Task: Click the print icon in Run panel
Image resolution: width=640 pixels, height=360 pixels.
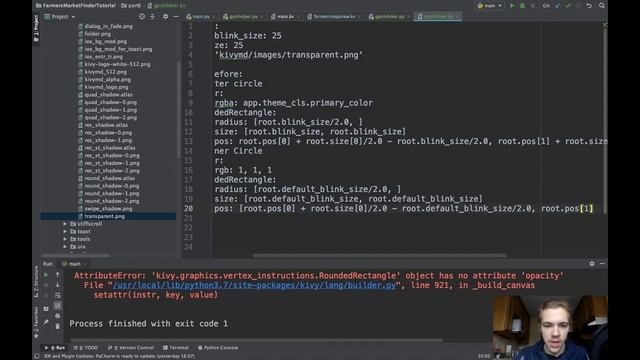Action: 58,316
